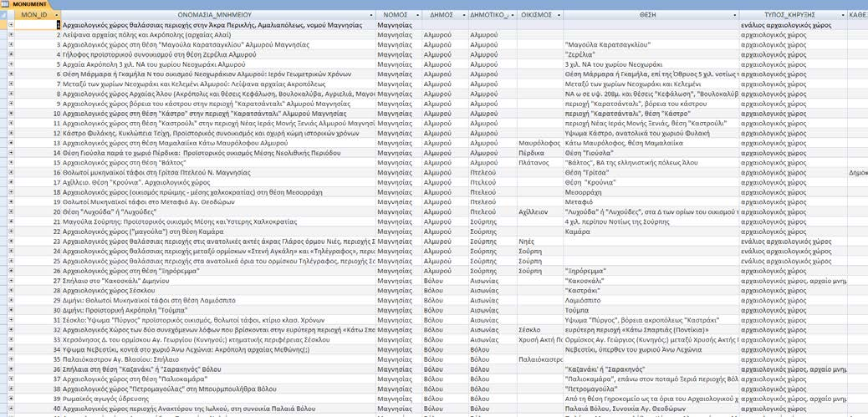
Task: Click ΘΕΣΗ cell "Μαγούλα Καρατσαγκλίου"
Action: click(x=651, y=45)
